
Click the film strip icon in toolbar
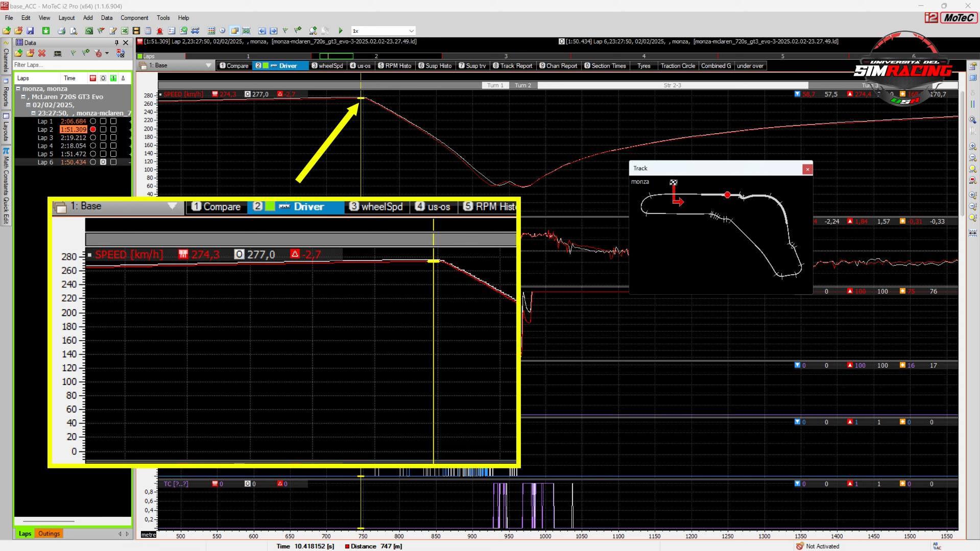point(136,31)
